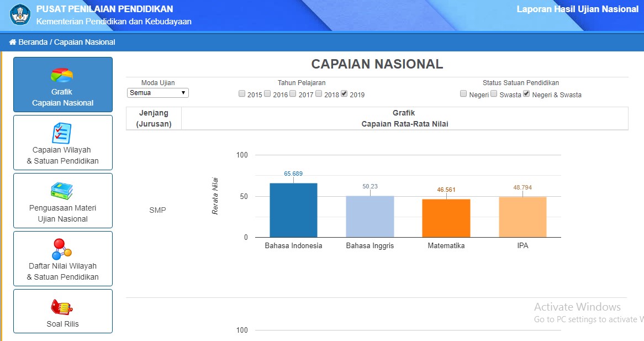The width and height of the screenshot is (644, 341).
Task: Go to Beranda in the breadcrumb
Action: coord(33,42)
